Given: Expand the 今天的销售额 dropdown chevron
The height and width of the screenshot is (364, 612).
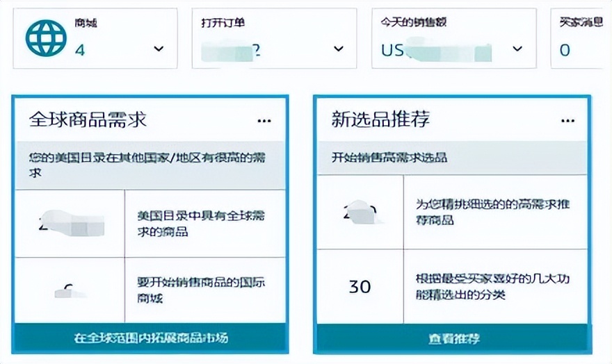Looking at the screenshot, I should (x=517, y=49).
